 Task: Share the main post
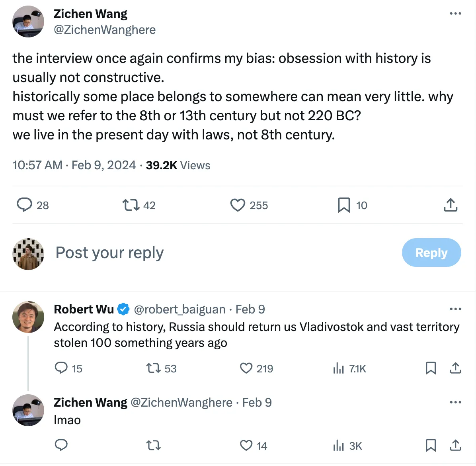(x=450, y=205)
